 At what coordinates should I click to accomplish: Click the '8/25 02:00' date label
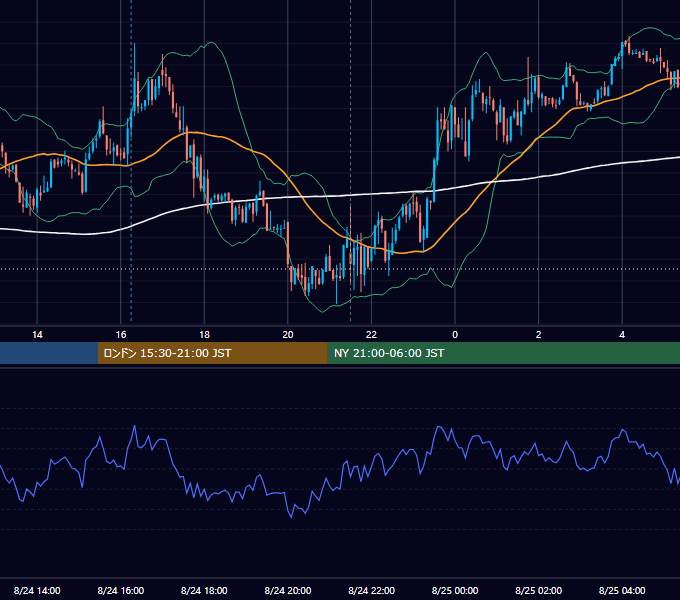[x=539, y=590]
